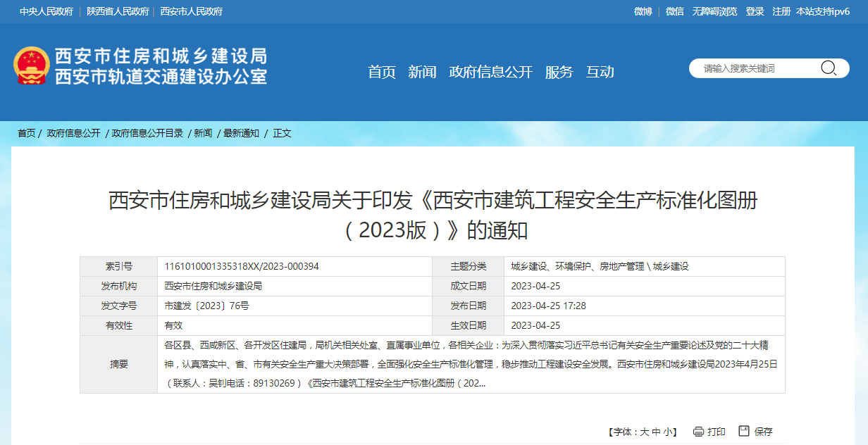The width and height of the screenshot is (868, 445).
Task: Open the 西安市人民政府 link
Action: click(x=191, y=11)
